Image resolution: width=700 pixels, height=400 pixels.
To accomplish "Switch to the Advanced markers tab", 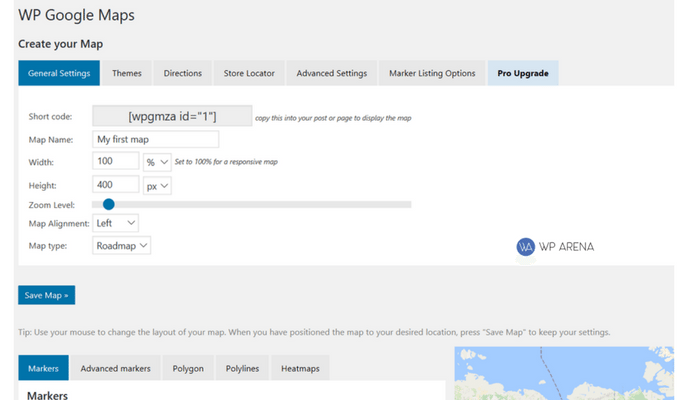I will tap(115, 368).
